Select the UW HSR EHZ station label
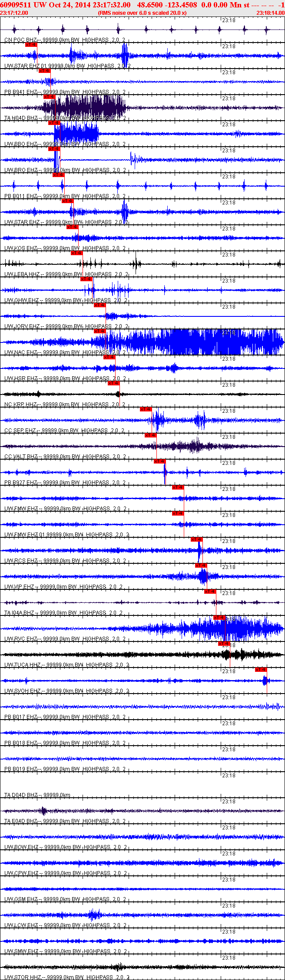Screen dimensions: 285x980 click(65, 378)
